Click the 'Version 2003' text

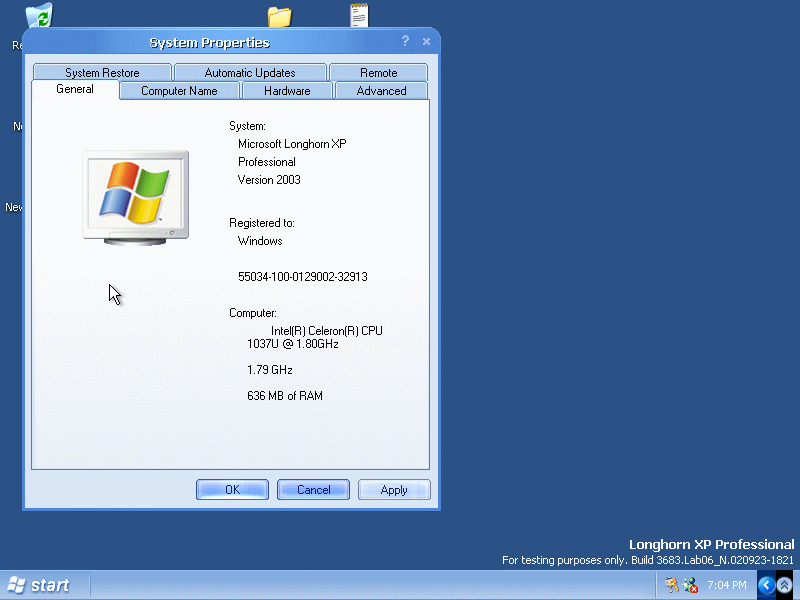point(269,180)
